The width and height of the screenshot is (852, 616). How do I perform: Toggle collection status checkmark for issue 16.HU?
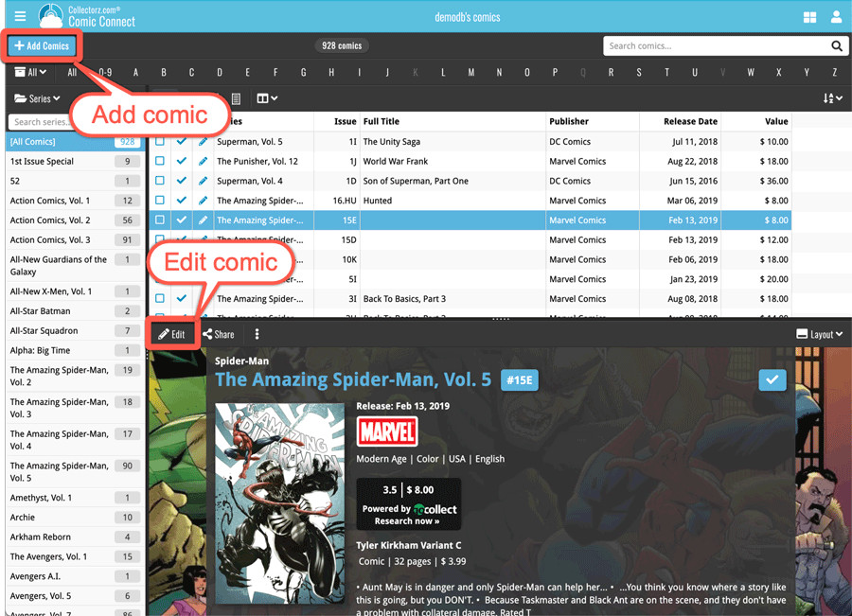tap(182, 200)
